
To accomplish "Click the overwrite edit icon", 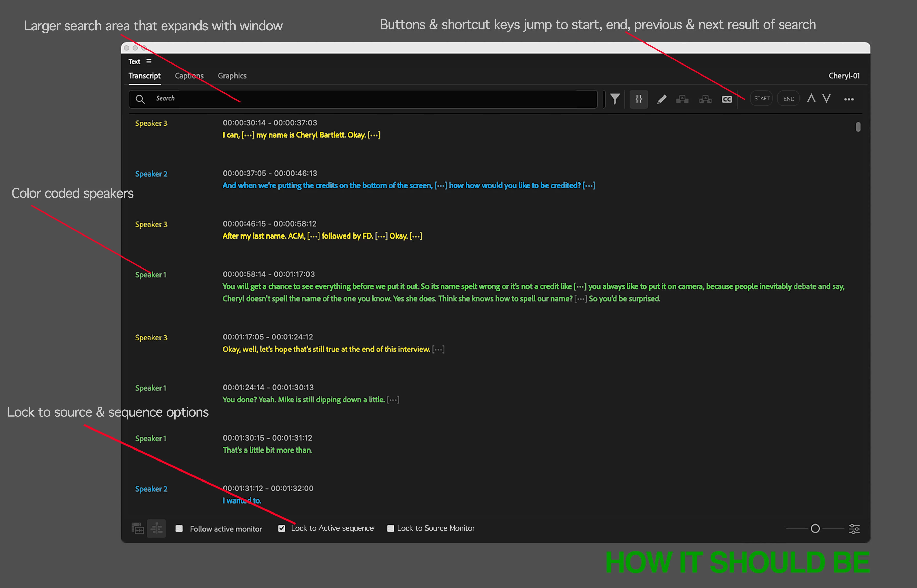I will (x=705, y=99).
